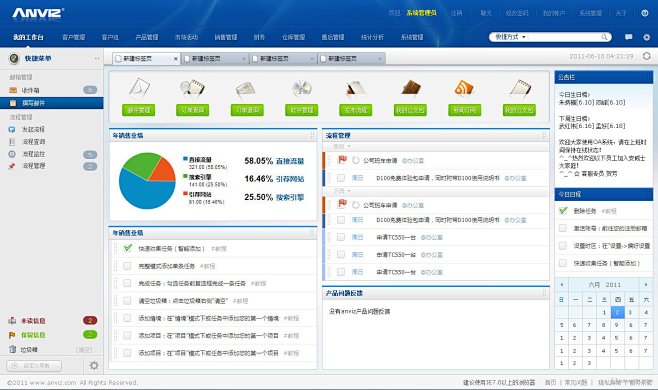Open 发起流程 in the sidebar
The width and height of the screenshot is (658, 390).
point(27,129)
